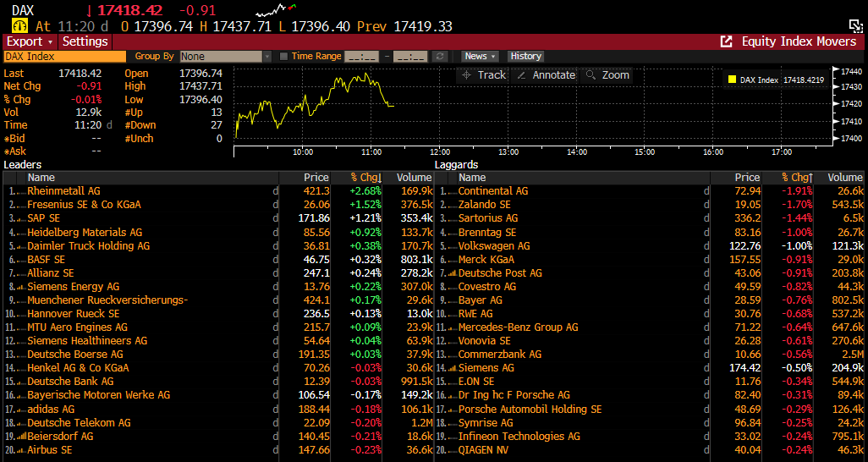The image size is (868, 462).
Task: Select MTU Aero Engines AG row
Action: [x=218, y=327]
